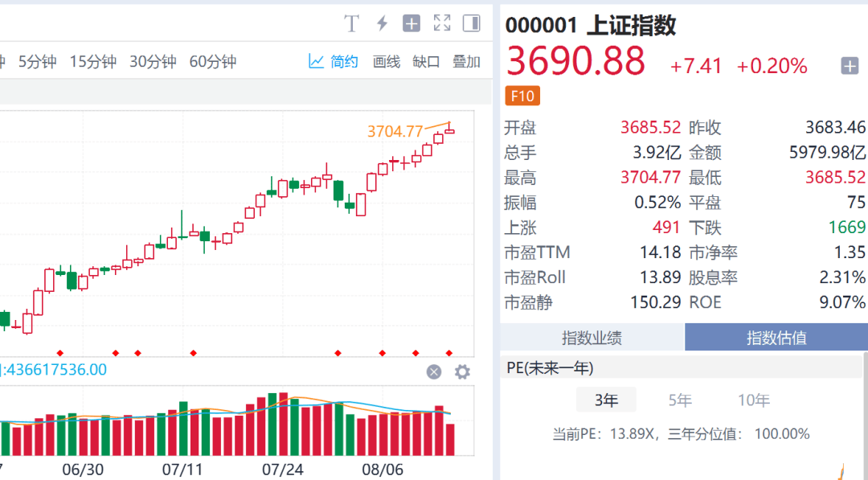
Task: Select the 5年 PE range
Action: pyautogui.click(x=680, y=400)
